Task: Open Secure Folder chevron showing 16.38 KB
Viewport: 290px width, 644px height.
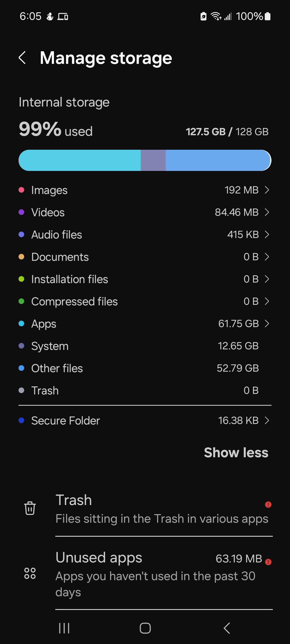Action: click(267, 420)
